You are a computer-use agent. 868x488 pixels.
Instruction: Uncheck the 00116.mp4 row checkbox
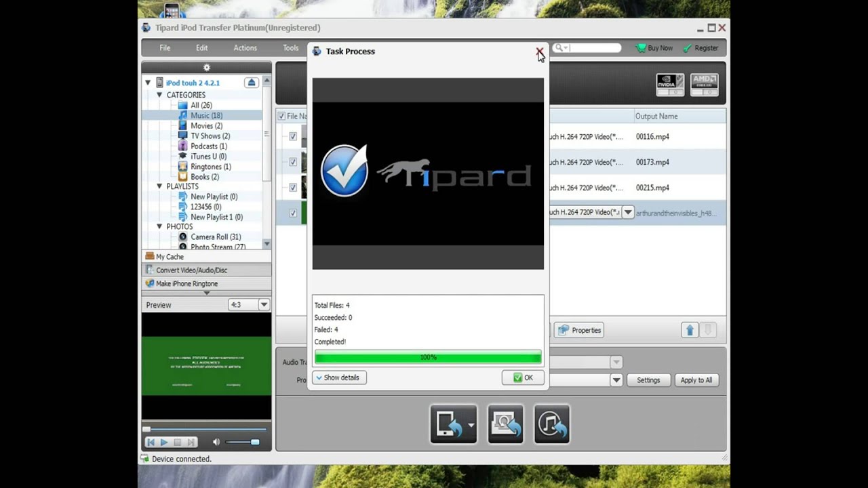point(293,136)
